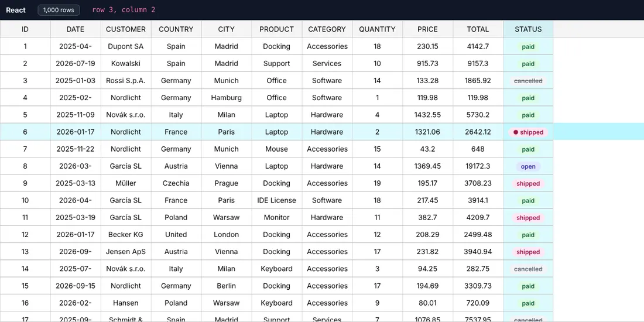This screenshot has height=322, width=644.
Task: Select the COUNTRY column header
Action: tap(176, 29)
